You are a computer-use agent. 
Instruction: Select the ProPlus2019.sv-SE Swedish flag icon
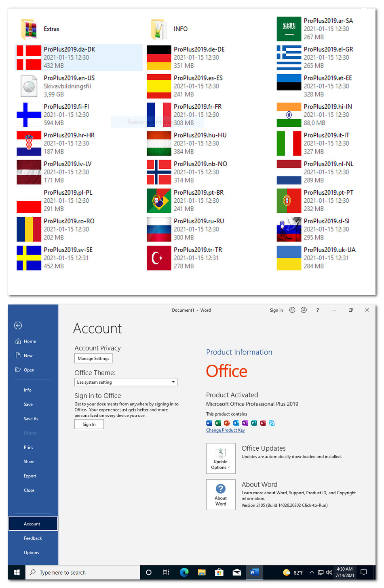(x=29, y=258)
